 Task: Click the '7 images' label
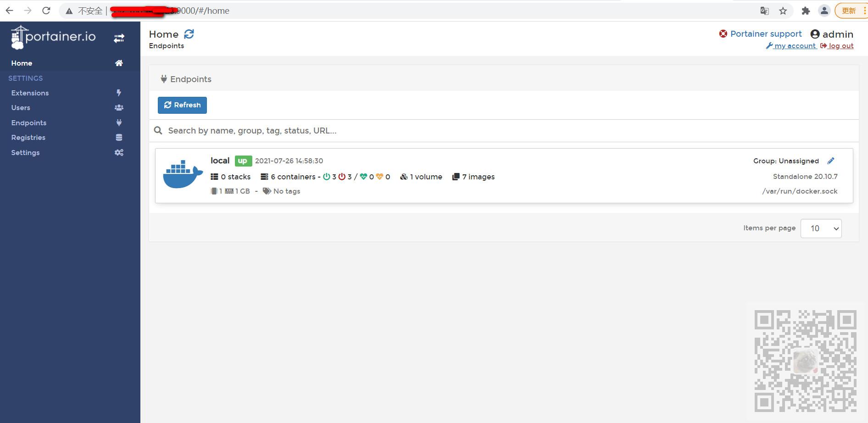coord(479,177)
